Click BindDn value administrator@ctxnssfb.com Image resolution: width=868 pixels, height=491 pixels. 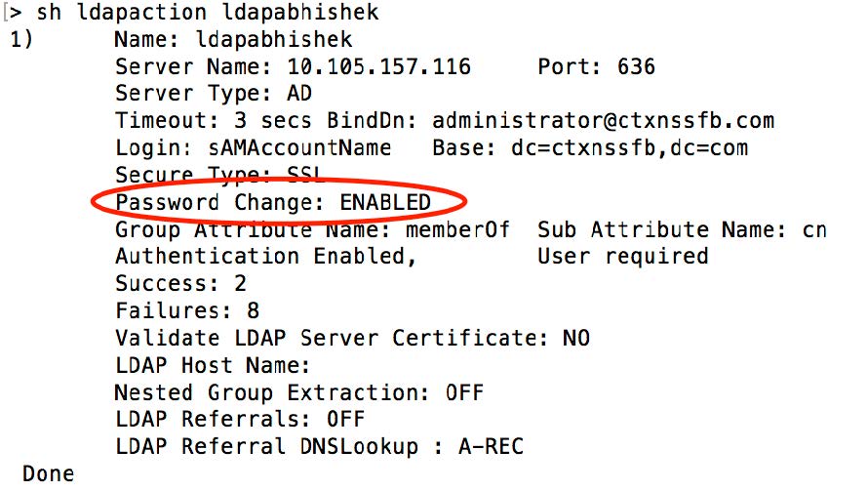click(603, 121)
